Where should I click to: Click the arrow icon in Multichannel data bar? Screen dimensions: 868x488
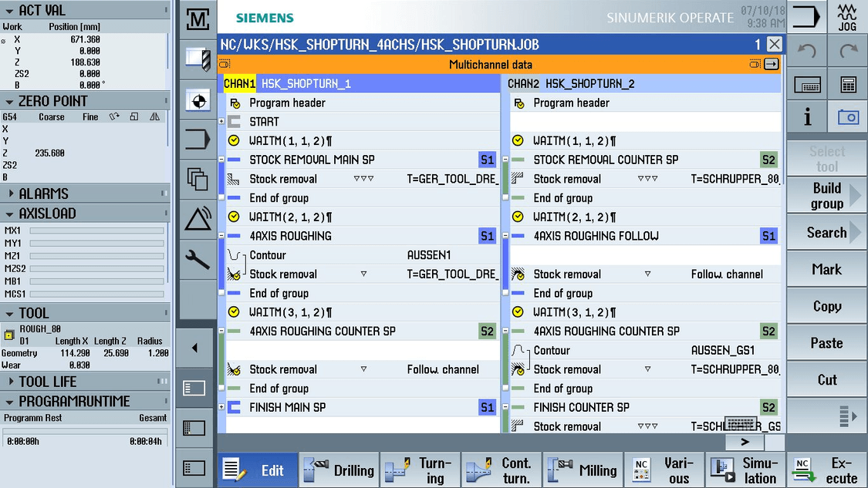771,64
